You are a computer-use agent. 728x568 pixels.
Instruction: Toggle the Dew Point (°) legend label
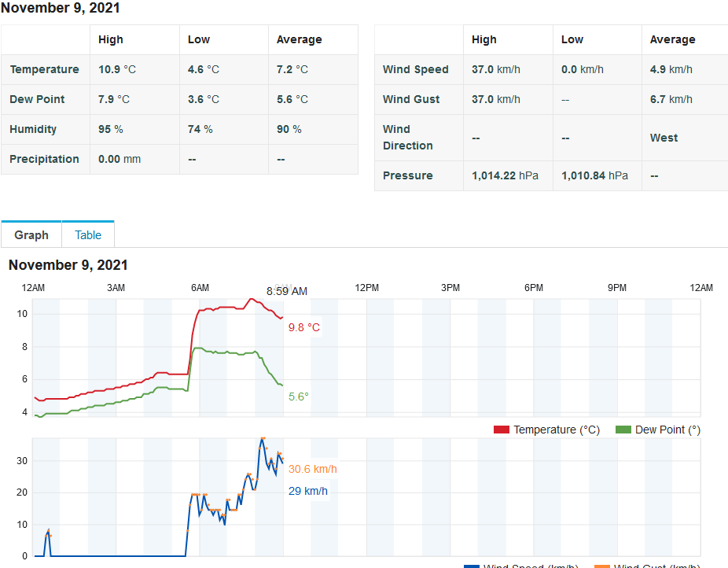point(667,430)
